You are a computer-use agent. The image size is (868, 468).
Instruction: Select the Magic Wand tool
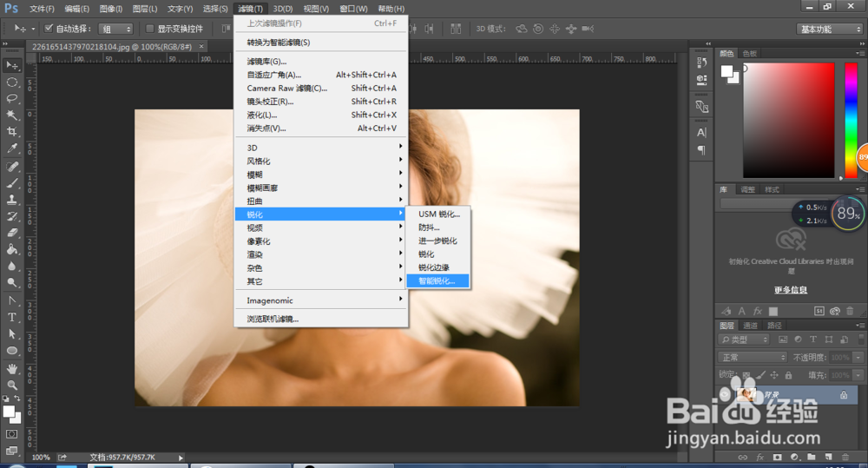pos(11,115)
